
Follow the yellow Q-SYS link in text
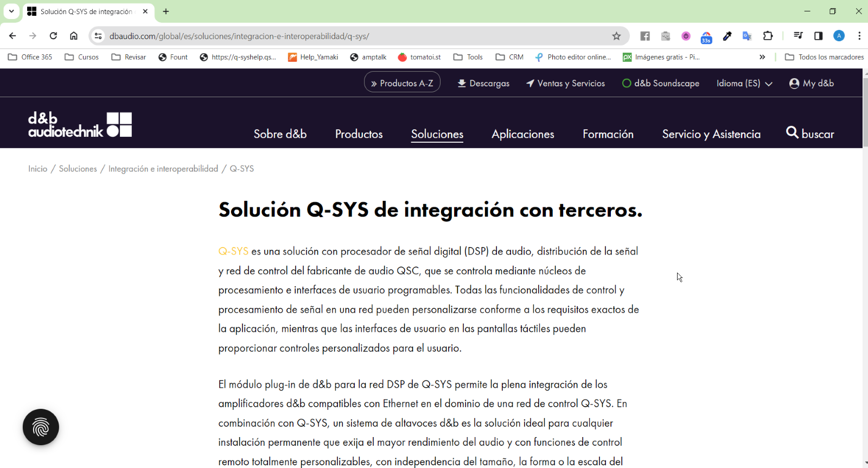pyautogui.click(x=233, y=251)
